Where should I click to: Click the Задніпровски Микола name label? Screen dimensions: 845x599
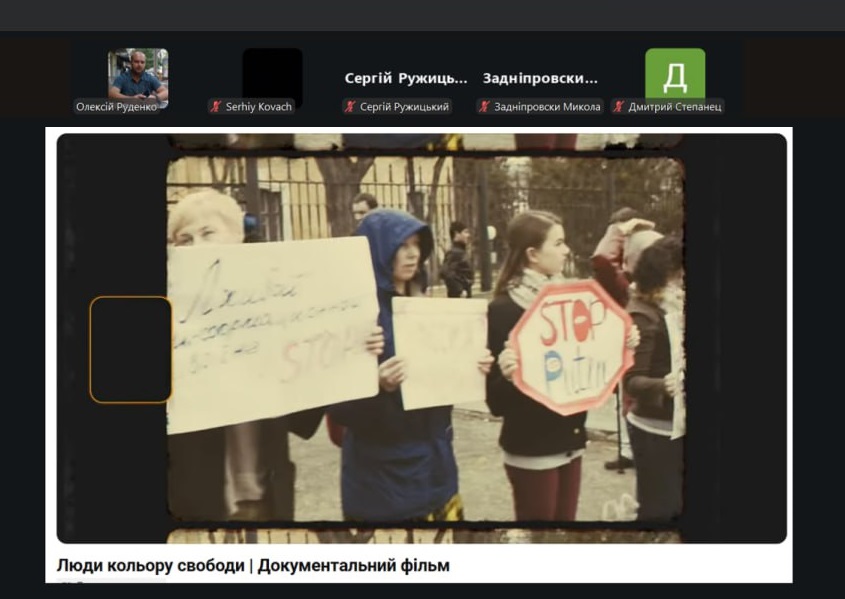[x=547, y=107]
